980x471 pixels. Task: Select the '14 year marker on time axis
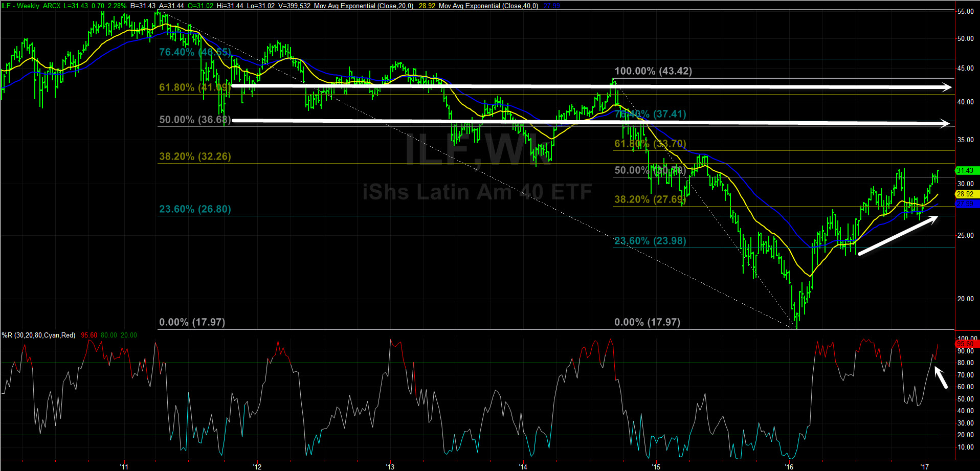pos(523,466)
